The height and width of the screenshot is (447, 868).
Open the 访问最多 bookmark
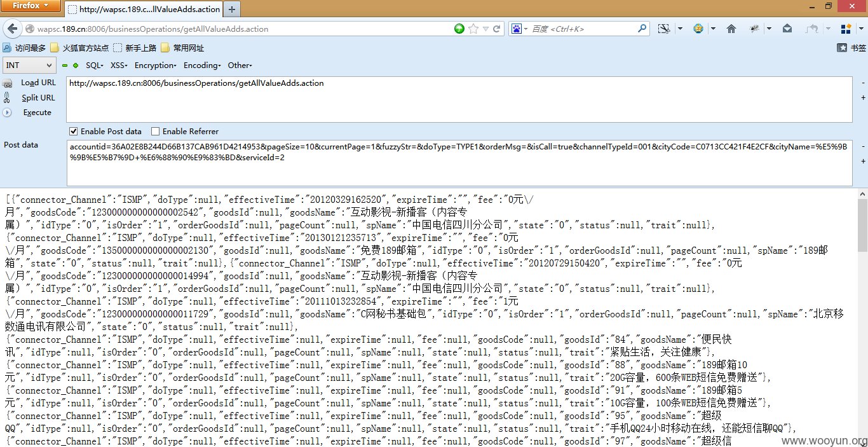tap(24, 48)
